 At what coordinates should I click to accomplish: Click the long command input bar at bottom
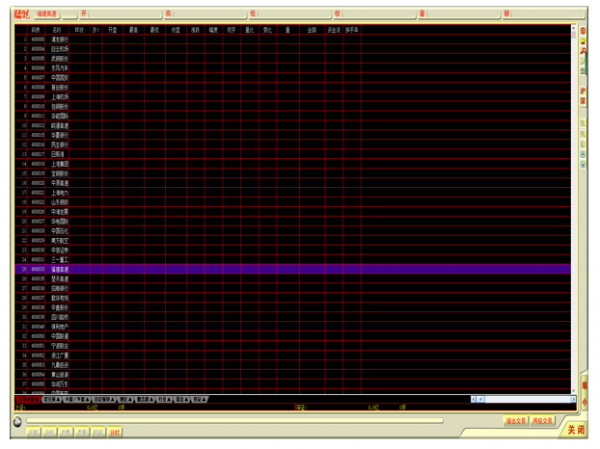tap(235, 421)
